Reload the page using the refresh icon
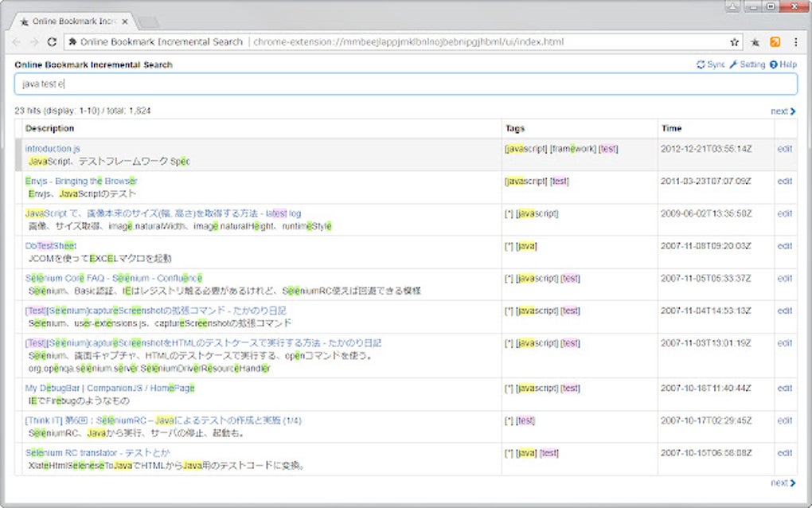This screenshot has height=508, width=812. (51, 42)
